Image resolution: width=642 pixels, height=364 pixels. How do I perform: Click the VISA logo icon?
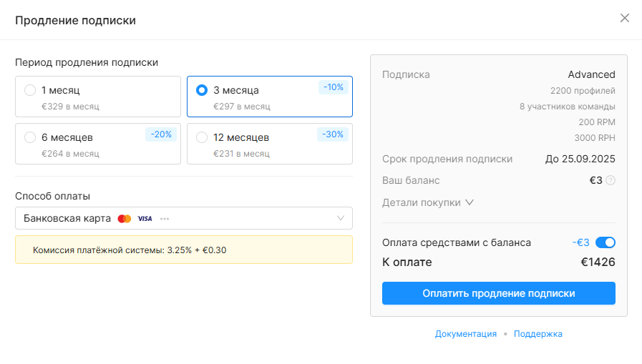[x=145, y=219]
